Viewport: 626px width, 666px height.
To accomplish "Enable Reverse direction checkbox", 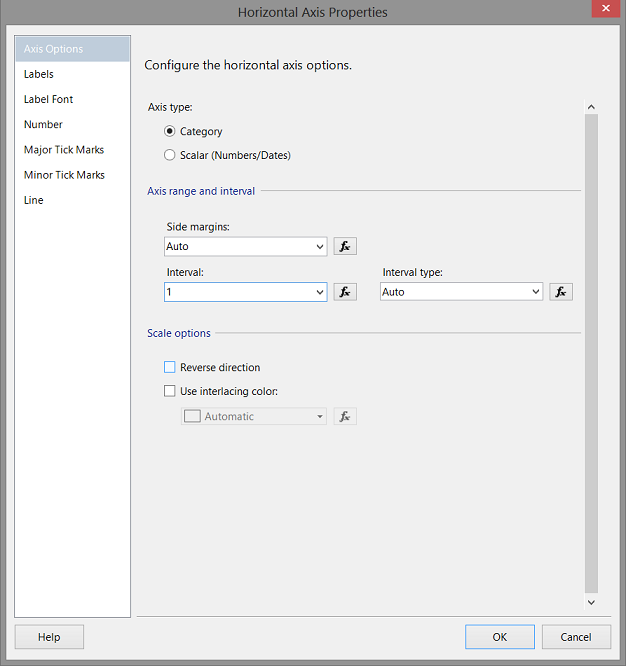I will [170, 367].
